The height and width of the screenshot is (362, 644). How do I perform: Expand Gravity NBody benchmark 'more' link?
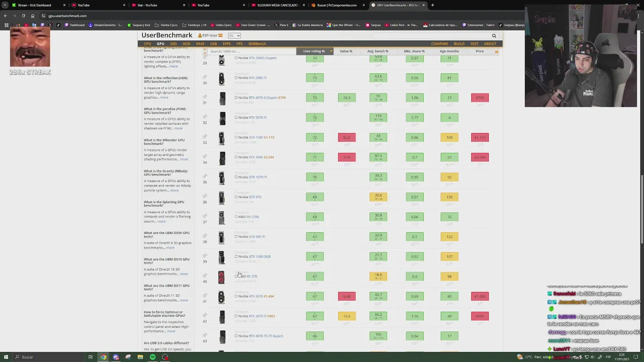tap(174, 191)
